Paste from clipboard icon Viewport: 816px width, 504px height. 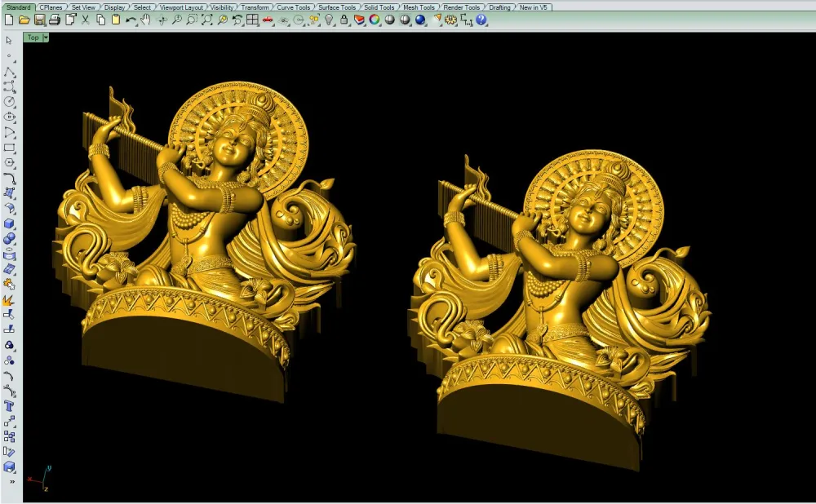pos(116,20)
